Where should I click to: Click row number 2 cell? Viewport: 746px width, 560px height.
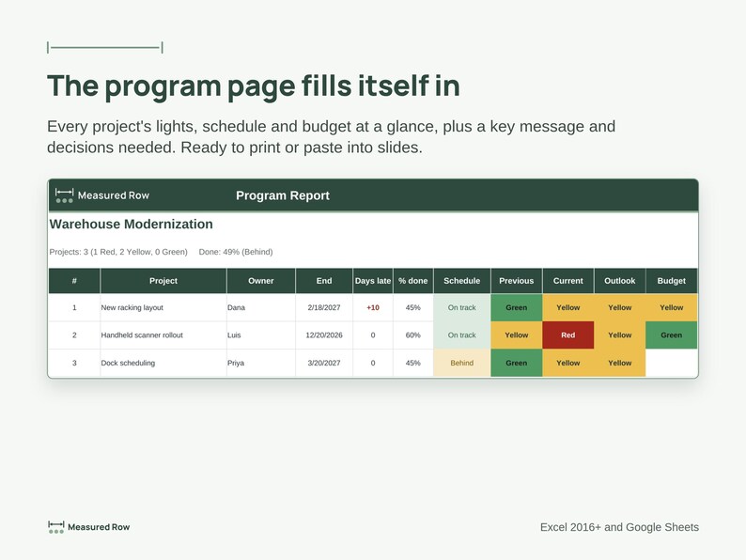[x=74, y=334]
